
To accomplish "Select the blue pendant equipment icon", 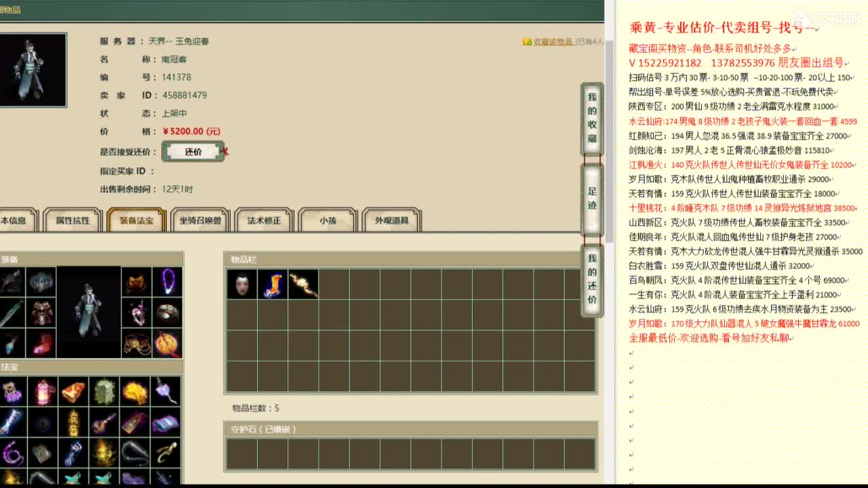I will [12, 344].
